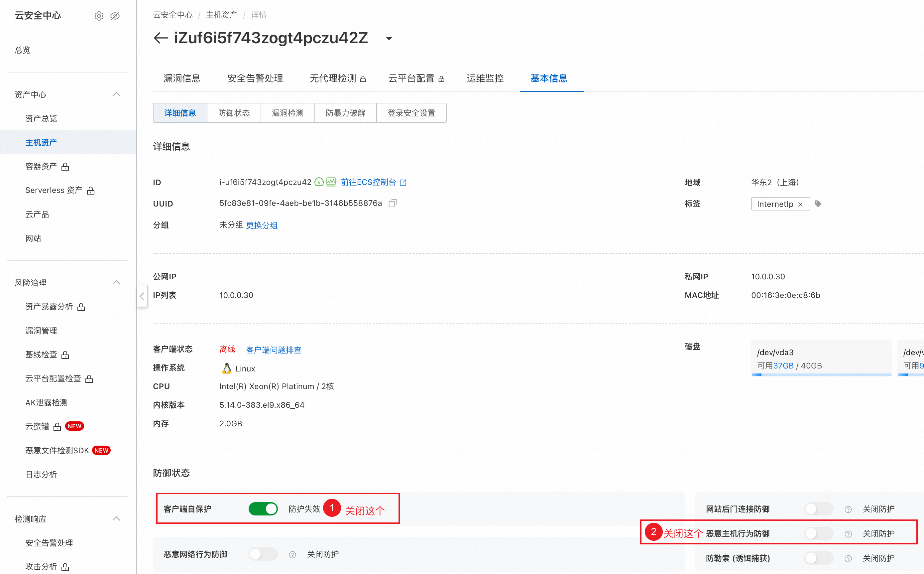This screenshot has width=924, height=574.
Task: Click the settings gear icon in sidebar header
Action: tap(99, 16)
